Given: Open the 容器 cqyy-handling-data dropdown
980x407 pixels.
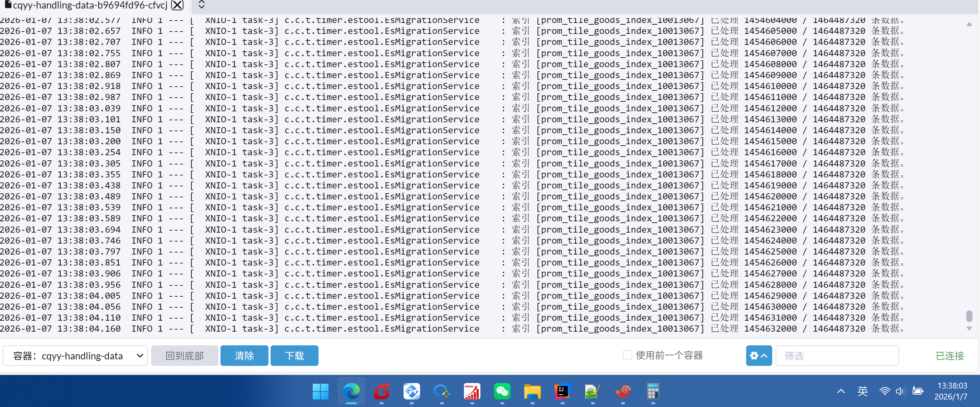Looking at the screenshot, I should (x=75, y=356).
